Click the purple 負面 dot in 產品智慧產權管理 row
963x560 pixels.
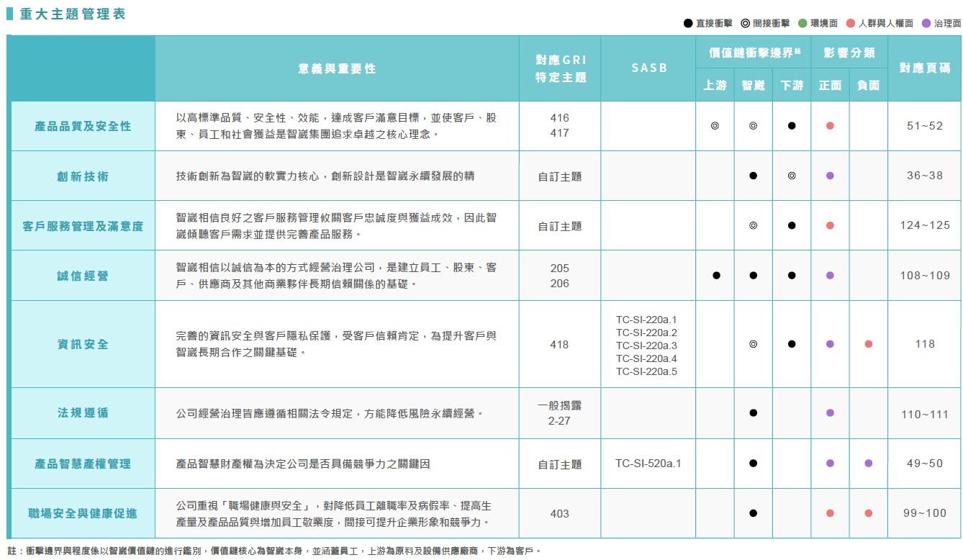coord(869,464)
